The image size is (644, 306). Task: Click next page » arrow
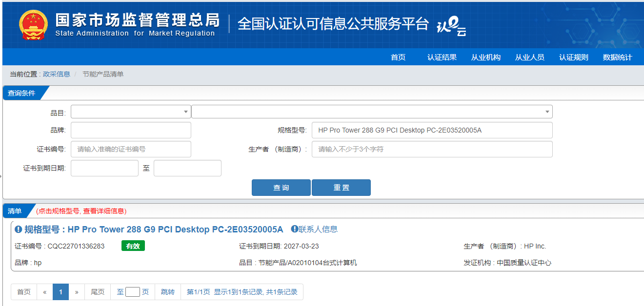(x=77, y=292)
